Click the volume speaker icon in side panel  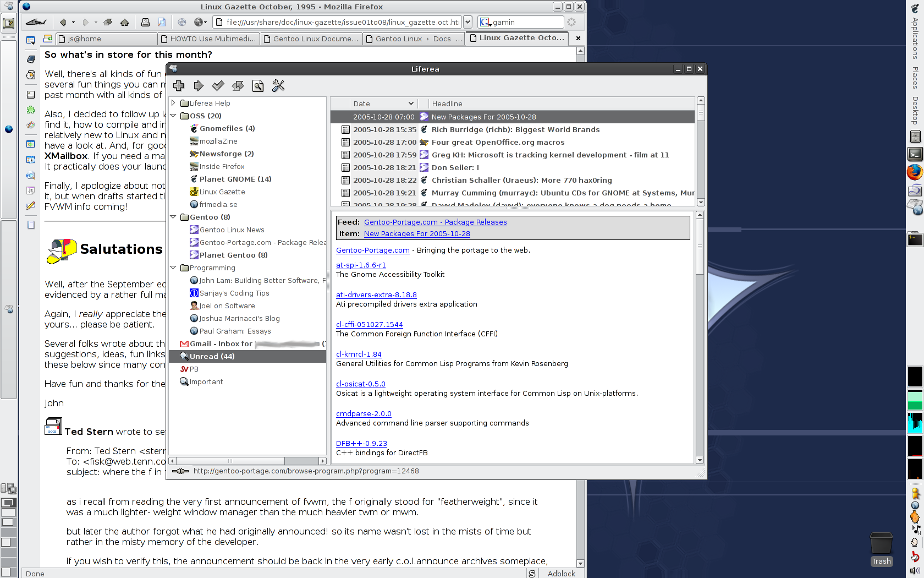pos(915,571)
